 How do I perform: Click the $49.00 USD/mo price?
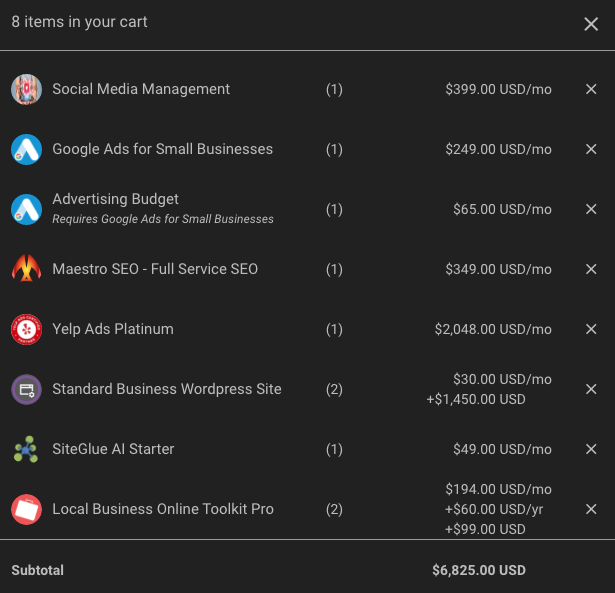click(502, 449)
